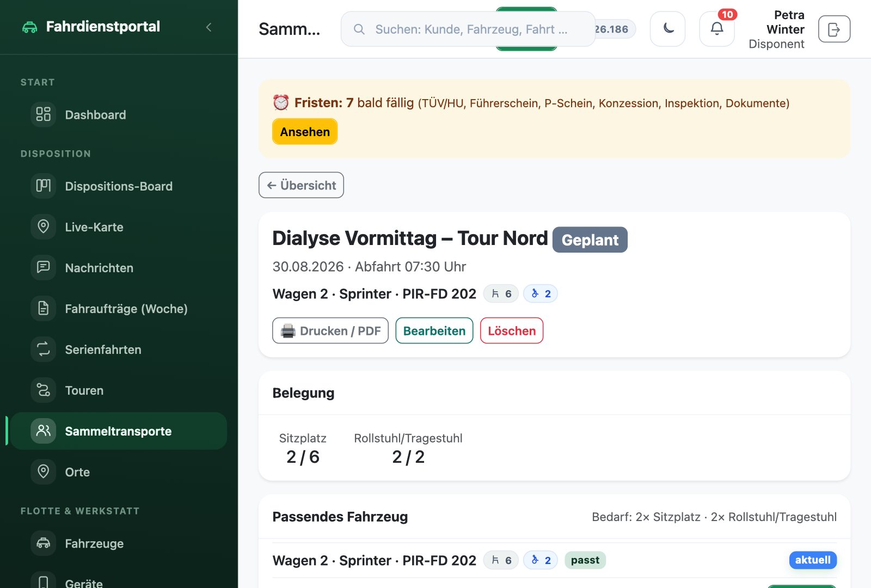The image size is (871, 588).
Task: Click the Petra Winter user name
Action: coord(785,22)
